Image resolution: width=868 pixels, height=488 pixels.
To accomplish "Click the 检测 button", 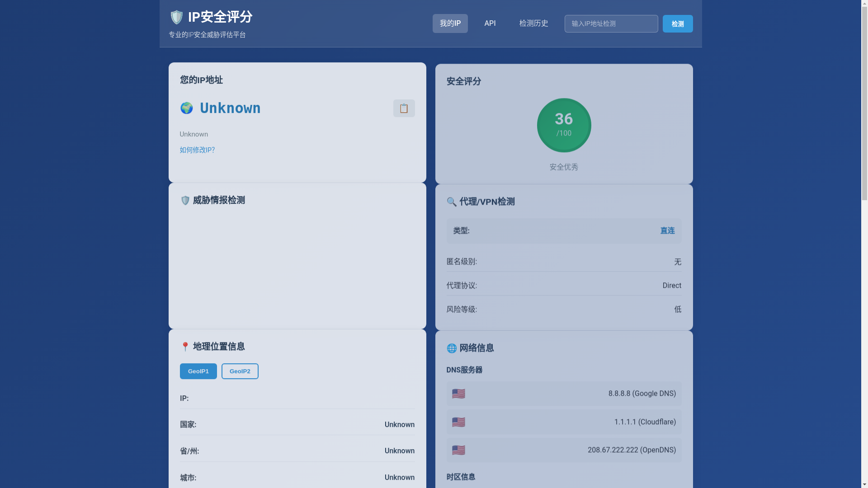I will click(x=678, y=24).
